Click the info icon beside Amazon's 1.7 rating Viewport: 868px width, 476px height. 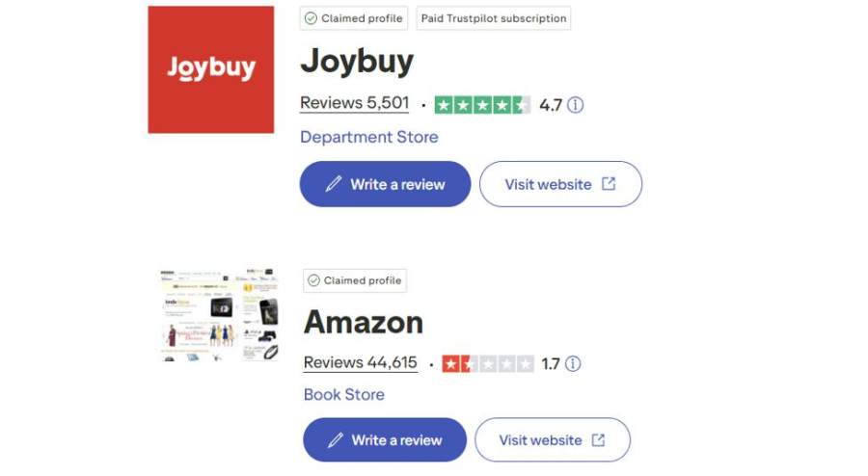[574, 364]
